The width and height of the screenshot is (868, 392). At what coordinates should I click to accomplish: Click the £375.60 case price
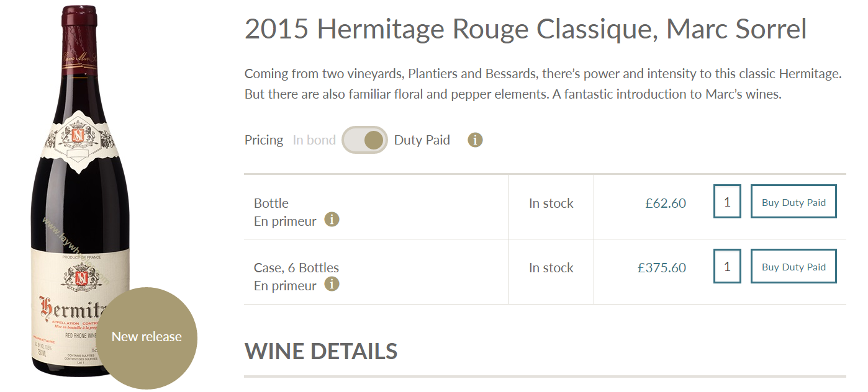[662, 268]
